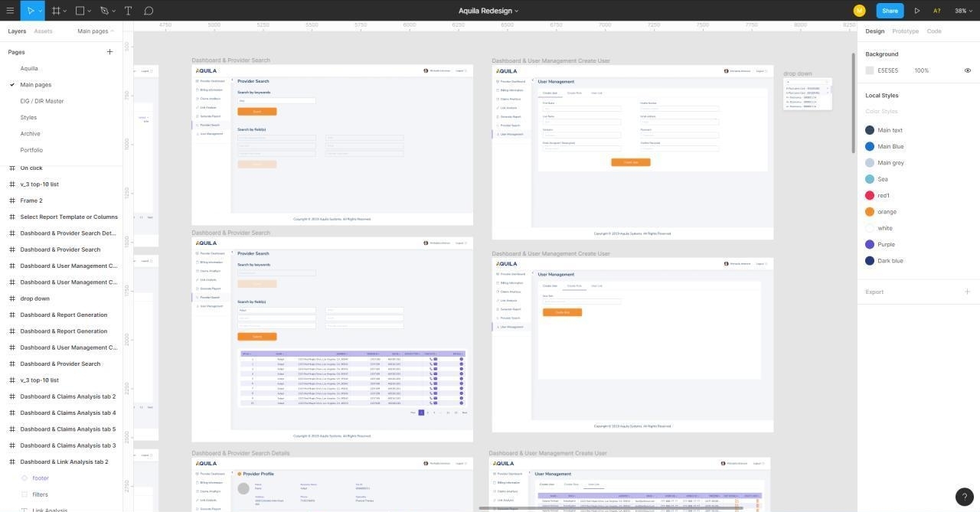Select the Frame tool
Image resolution: width=980 pixels, height=512 pixels.
54,10
